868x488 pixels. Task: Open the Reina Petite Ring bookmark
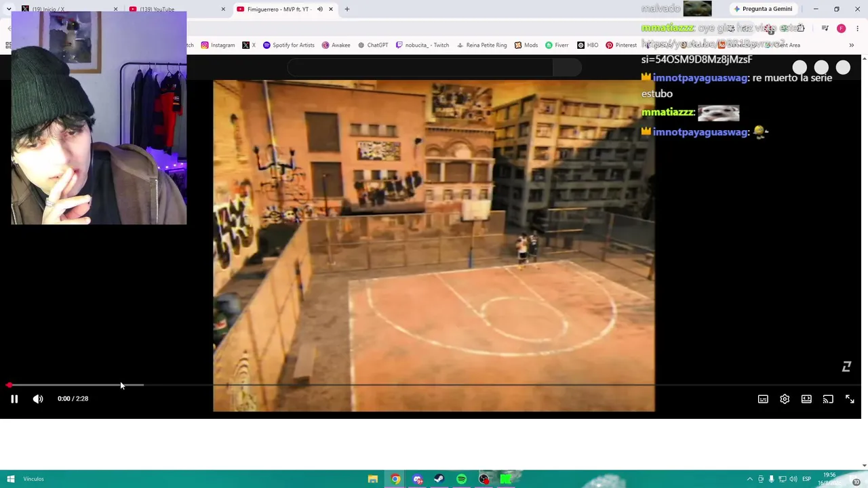click(x=481, y=45)
